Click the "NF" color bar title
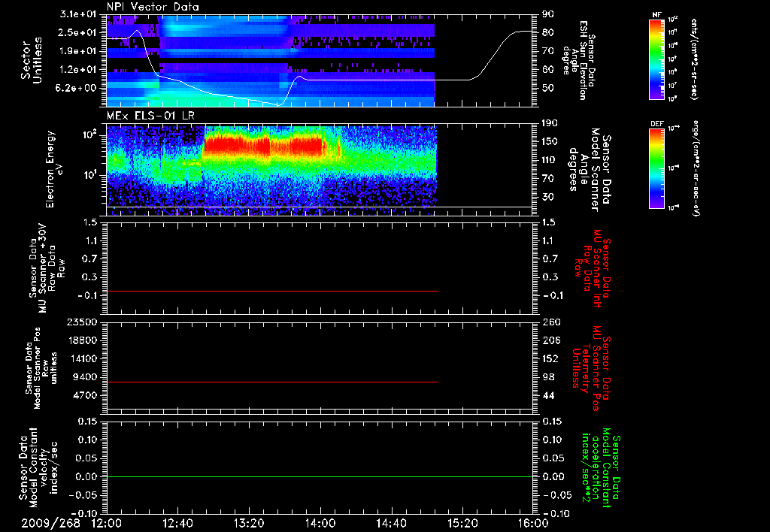 pyautogui.click(x=656, y=16)
